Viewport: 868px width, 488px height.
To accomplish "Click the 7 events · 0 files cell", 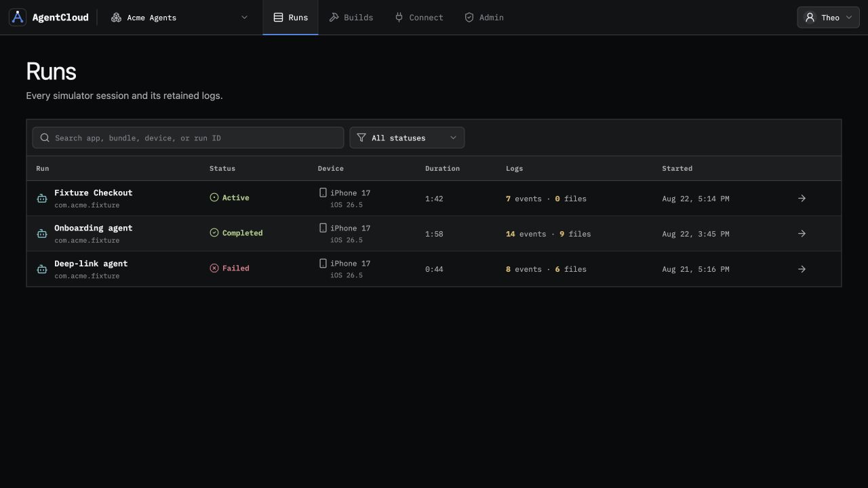I will click(546, 199).
